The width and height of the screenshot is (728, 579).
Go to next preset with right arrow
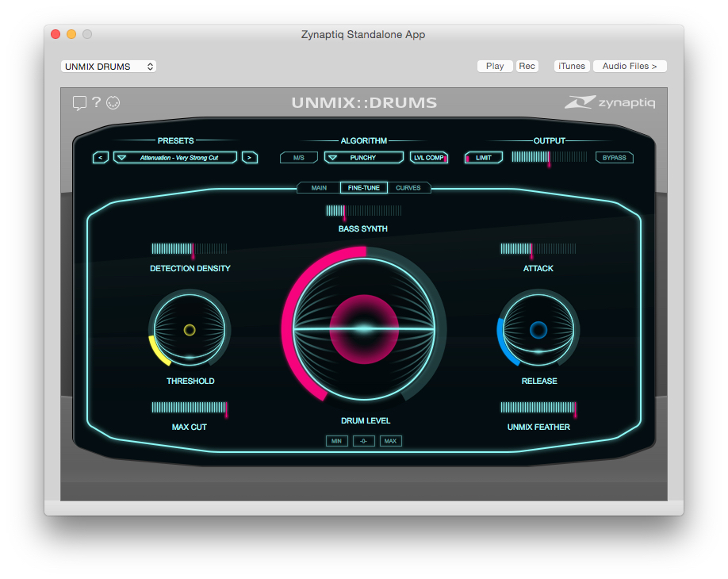pyautogui.click(x=250, y=158)
